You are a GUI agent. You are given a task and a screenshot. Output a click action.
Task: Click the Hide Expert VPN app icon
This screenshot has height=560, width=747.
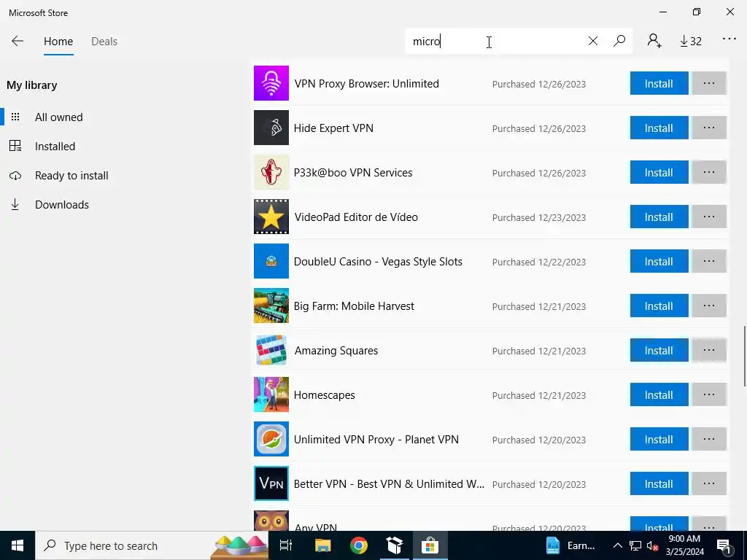coord(271,128)
